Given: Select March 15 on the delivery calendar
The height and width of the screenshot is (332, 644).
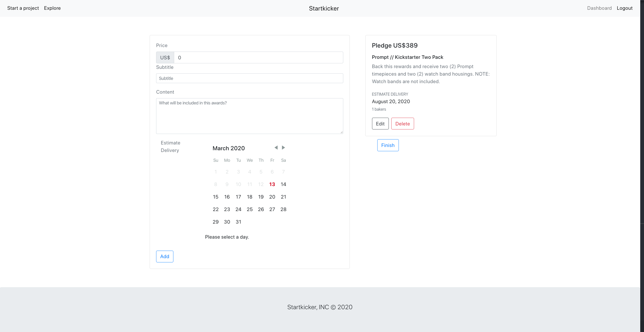Looking at the screenshot, I should [215, 197].
